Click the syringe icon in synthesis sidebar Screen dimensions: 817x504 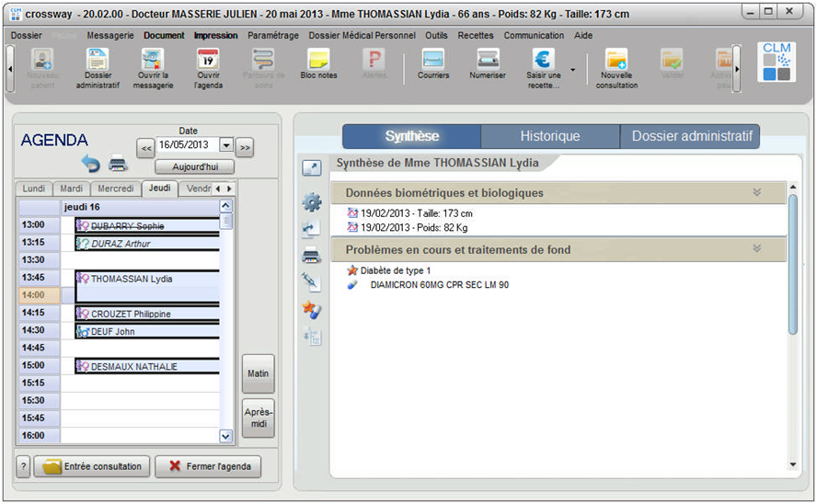click(311, 282)
